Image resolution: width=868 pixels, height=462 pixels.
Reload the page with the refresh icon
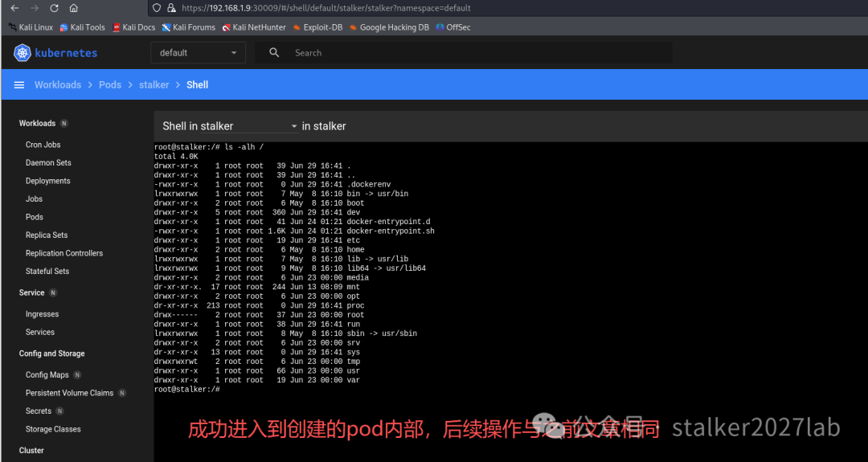pyautogui.click(x=55, y=8)
